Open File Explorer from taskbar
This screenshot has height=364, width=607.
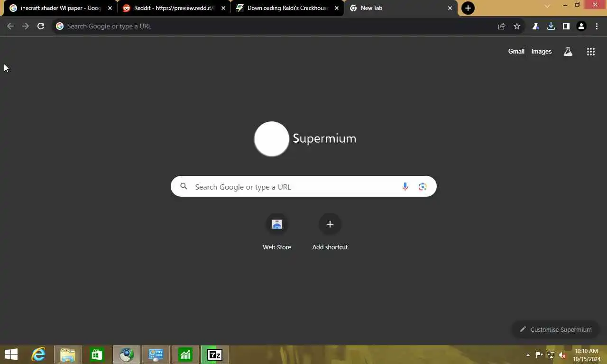pos(68,354)
